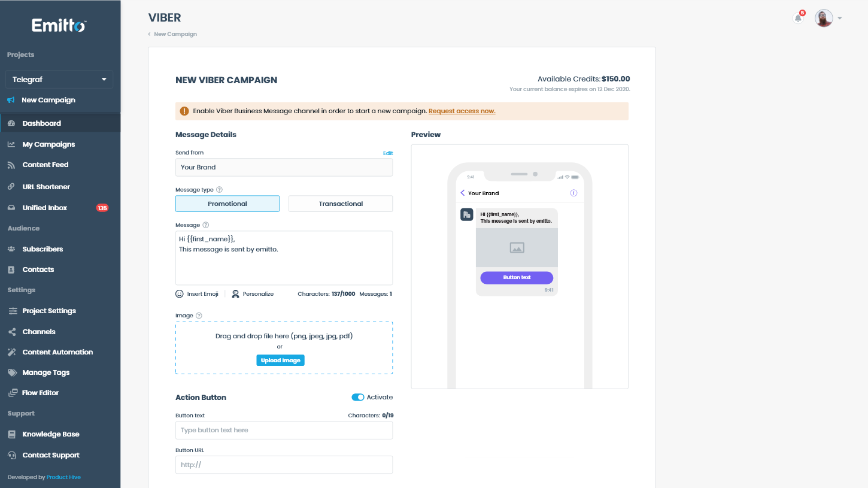The image size is (868, 488).
Task: Open URL Shortener in the sidebar
Action: coord(46,187)
